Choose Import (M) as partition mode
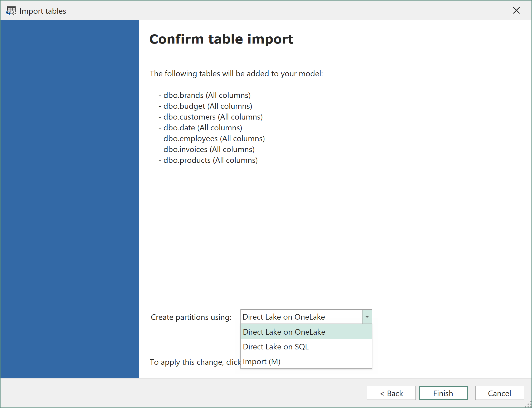This screenshot has width=532, height=408. pyautogui.click(x=262, y=361)
